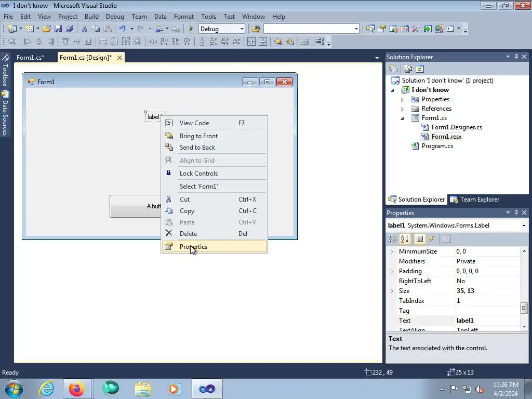
Task: Expand the Size property
Action: point(392,291)
